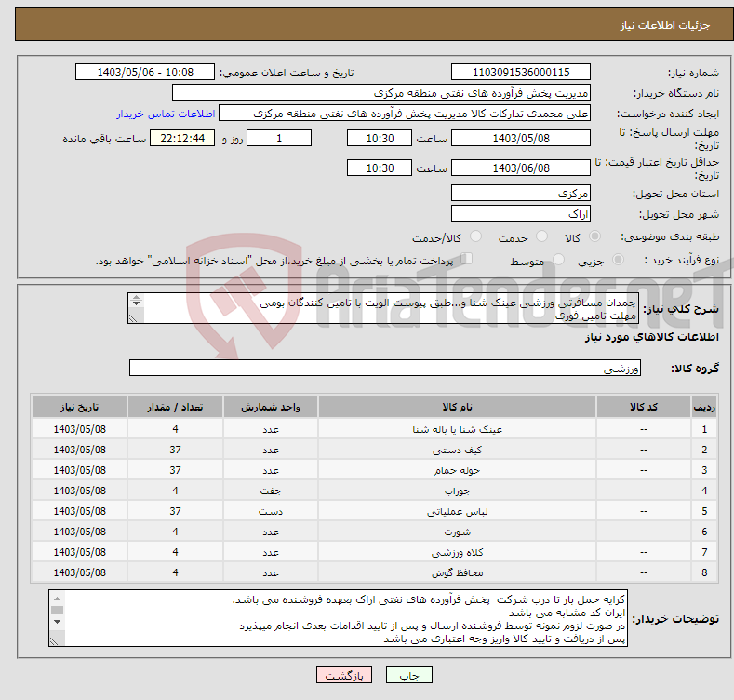Click the unit cell دست in لباس عملیاتی row
The width and height of the screenshot is (734, 700).
pos(271,512)
